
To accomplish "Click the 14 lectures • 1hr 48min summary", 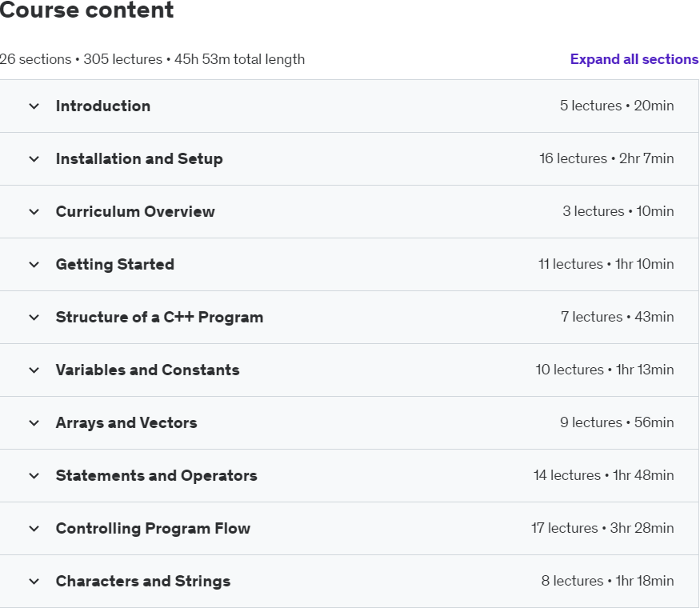I will pos(603,476).
